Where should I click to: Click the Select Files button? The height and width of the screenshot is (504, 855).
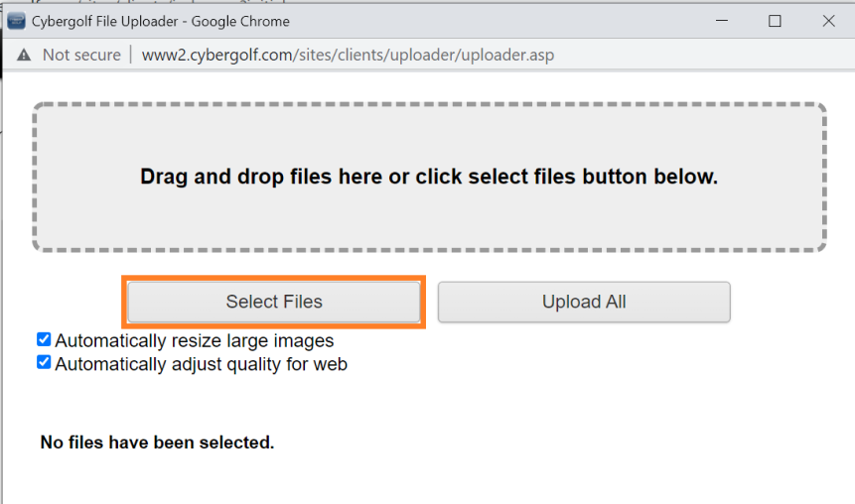(274, 302)
